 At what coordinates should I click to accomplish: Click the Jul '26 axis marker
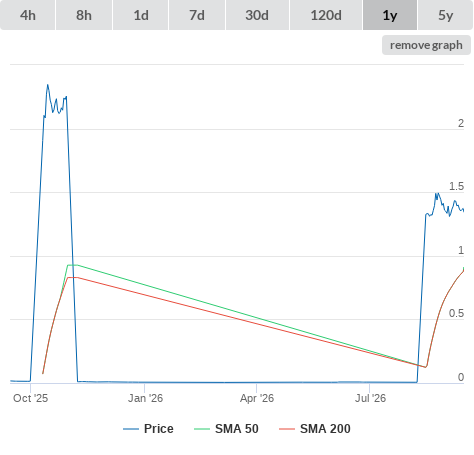370,398
